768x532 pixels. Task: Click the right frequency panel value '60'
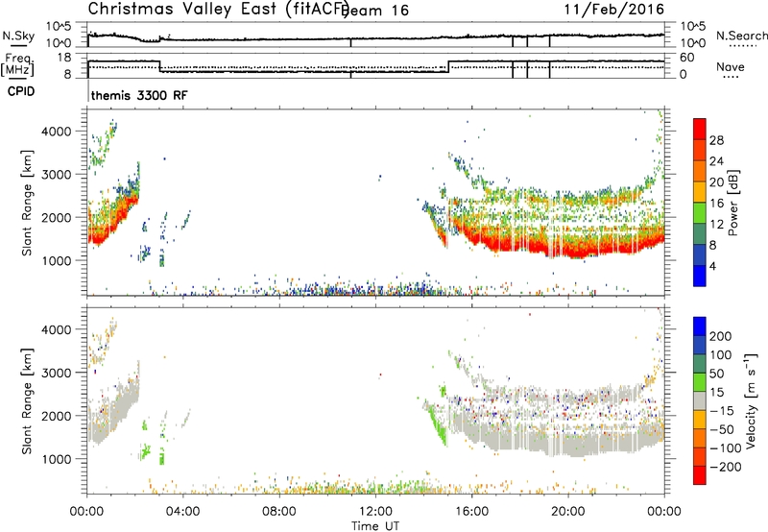click(687, 58)
